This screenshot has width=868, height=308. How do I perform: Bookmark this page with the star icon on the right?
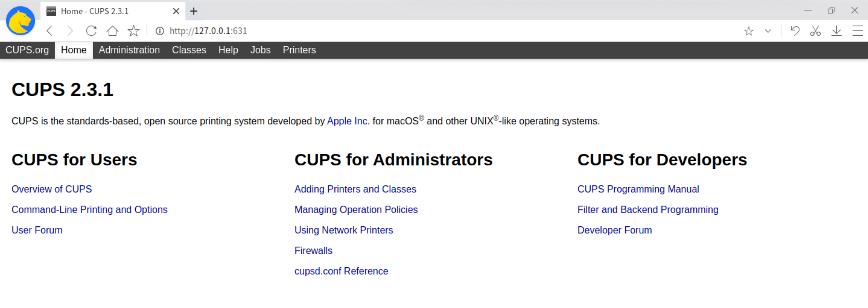749,31
